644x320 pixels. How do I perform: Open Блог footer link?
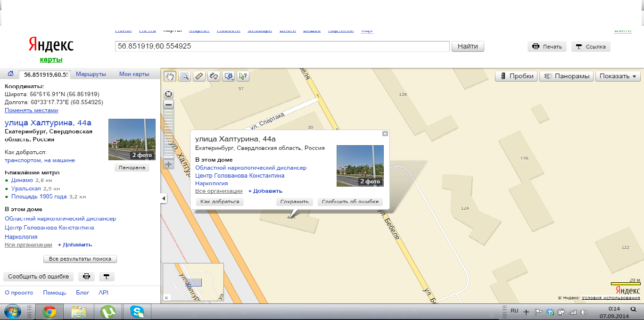point(83,293)
